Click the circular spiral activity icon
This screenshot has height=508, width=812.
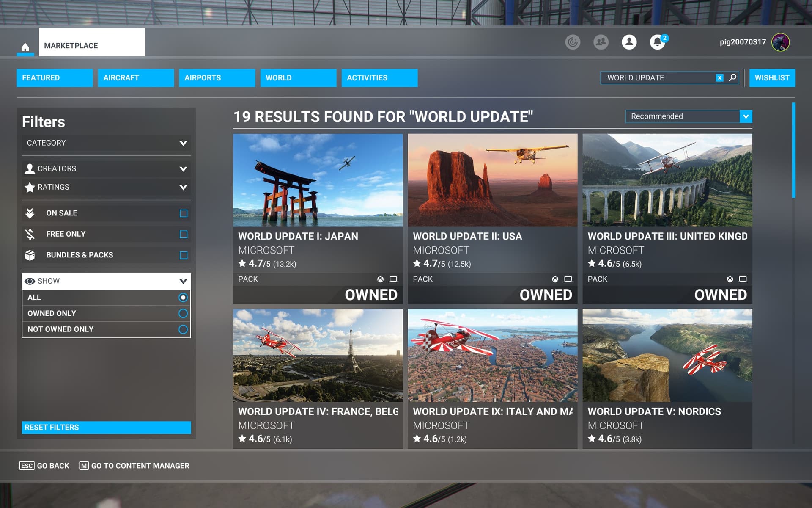tap(573, 42)
